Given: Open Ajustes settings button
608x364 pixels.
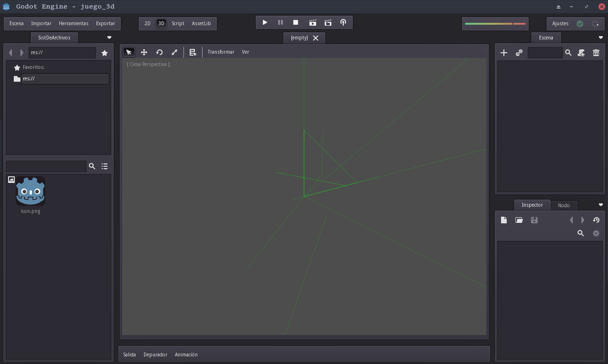Looking at the screenshot, I should pyautogui.click(x=560, y=23).
